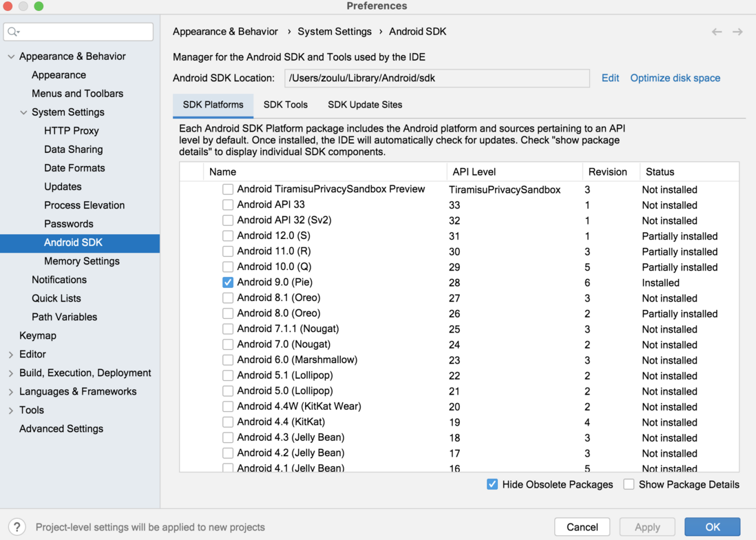
Task: Select Process Elevation settings
Action: point(85,205)
